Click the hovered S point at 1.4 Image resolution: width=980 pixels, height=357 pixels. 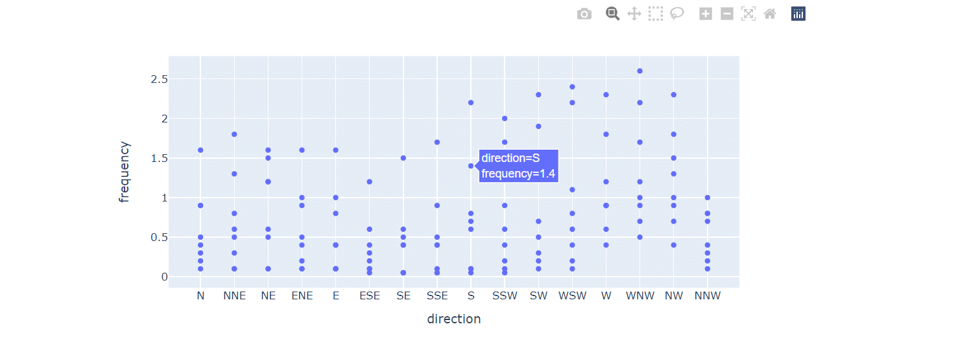click(x=471, y=166)
